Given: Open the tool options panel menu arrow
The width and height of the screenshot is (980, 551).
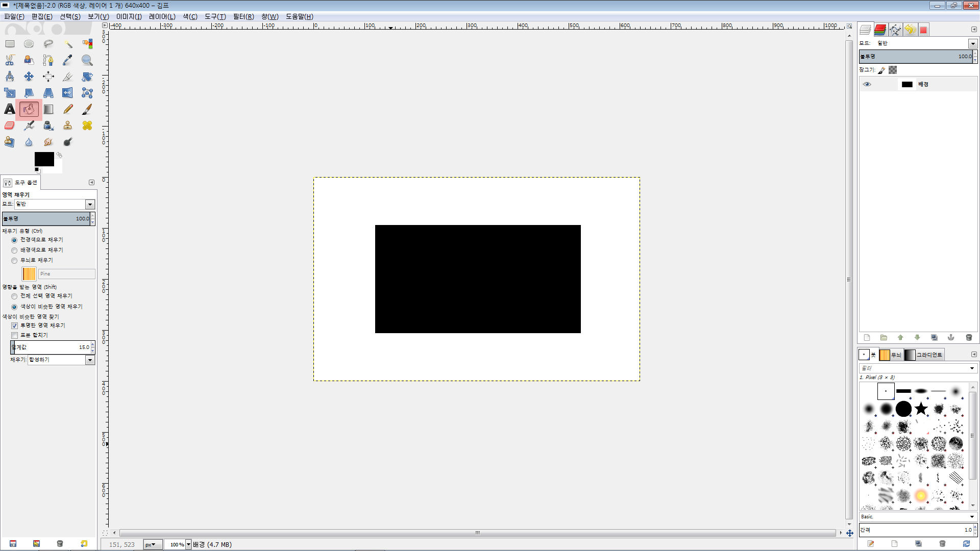Looking at the screenshot, I should (92, 183).
